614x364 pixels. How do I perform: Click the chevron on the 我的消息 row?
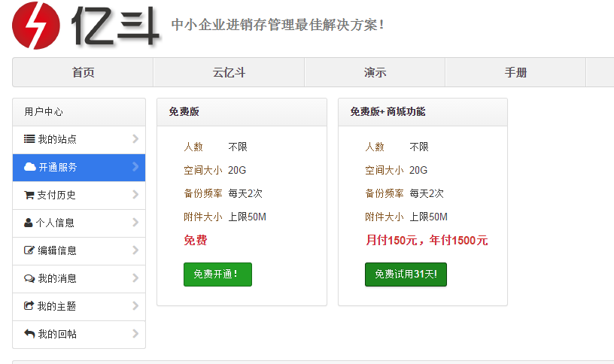coord(135,278)
